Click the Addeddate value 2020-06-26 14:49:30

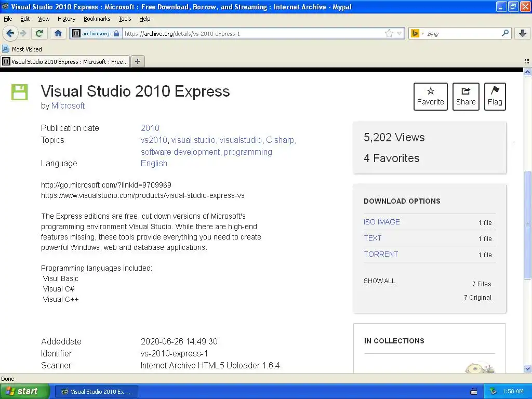179,341
